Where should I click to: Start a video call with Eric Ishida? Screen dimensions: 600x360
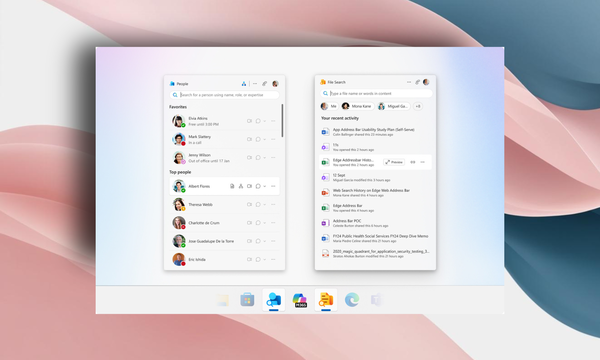(249, 259)
